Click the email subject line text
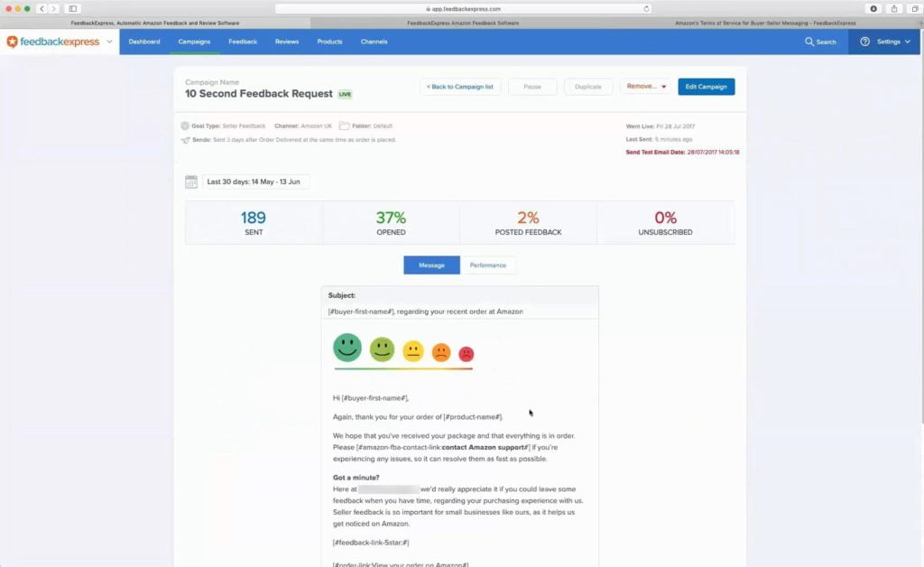 (x=426, y=311)
